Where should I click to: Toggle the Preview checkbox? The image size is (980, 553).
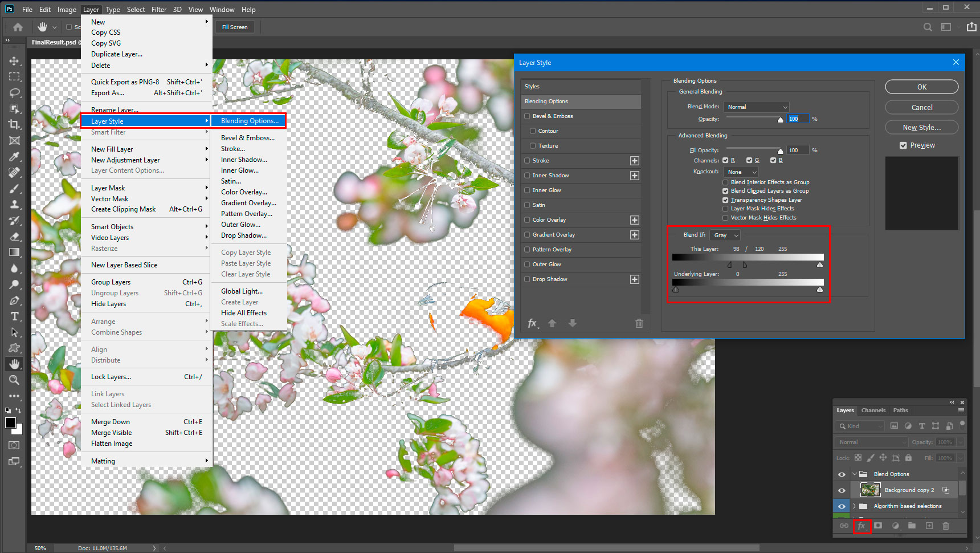click(x=903, y=145)
